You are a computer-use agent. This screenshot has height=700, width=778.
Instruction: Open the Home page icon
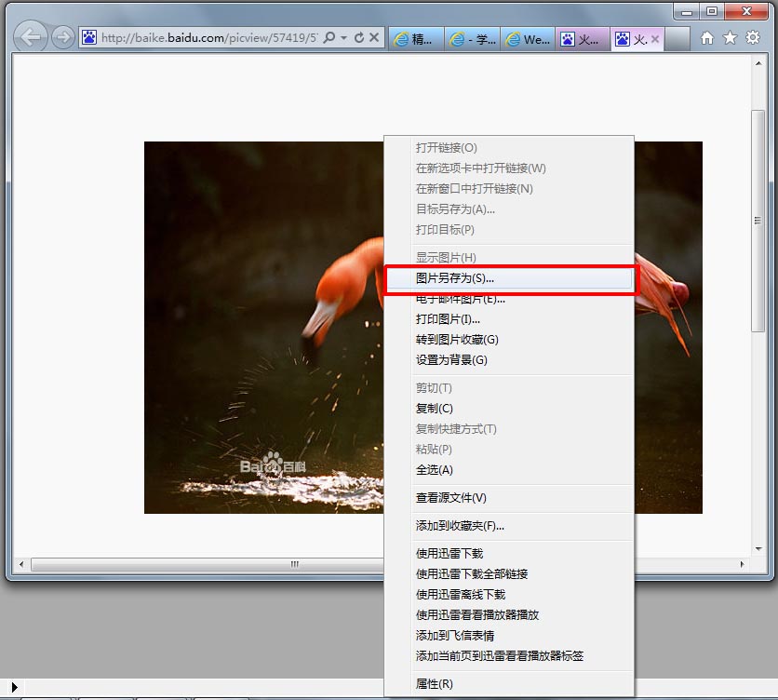click(707, 38)
